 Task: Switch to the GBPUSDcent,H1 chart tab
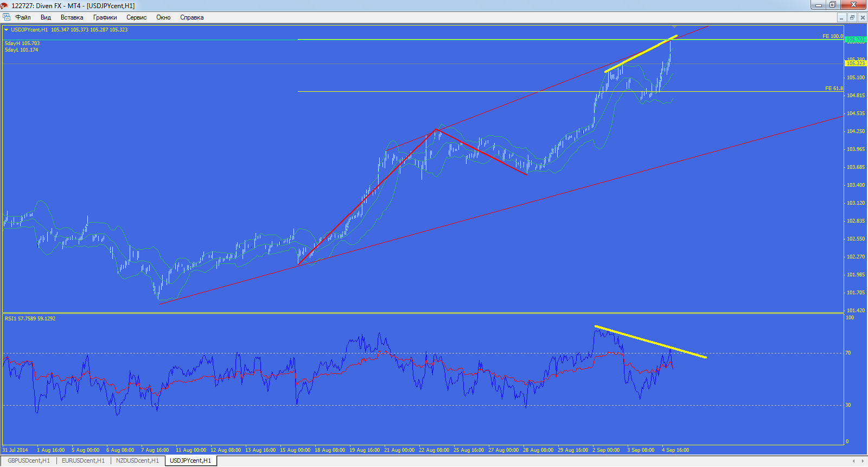29,460
